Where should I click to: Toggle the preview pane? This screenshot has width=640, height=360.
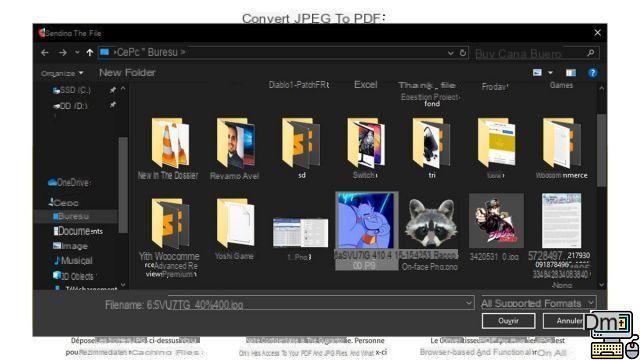point(571,73)
